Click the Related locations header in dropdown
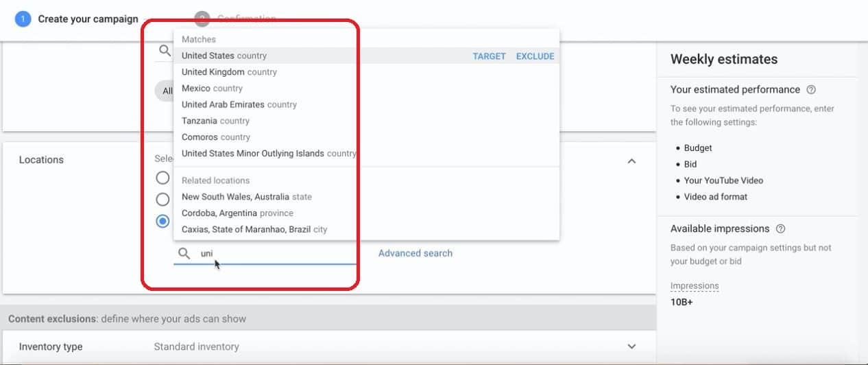This screenshot has height=365, width=868. pyautogui.click(x=215, y=180)
